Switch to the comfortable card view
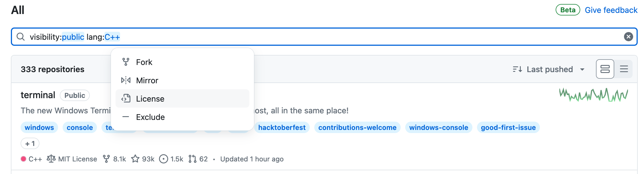 pos(605,69)
